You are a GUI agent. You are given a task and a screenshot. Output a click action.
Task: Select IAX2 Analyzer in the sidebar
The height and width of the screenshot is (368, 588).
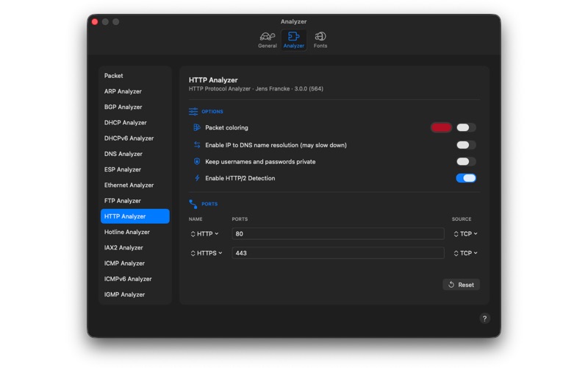pyautogui.click(x=135, y=248)
